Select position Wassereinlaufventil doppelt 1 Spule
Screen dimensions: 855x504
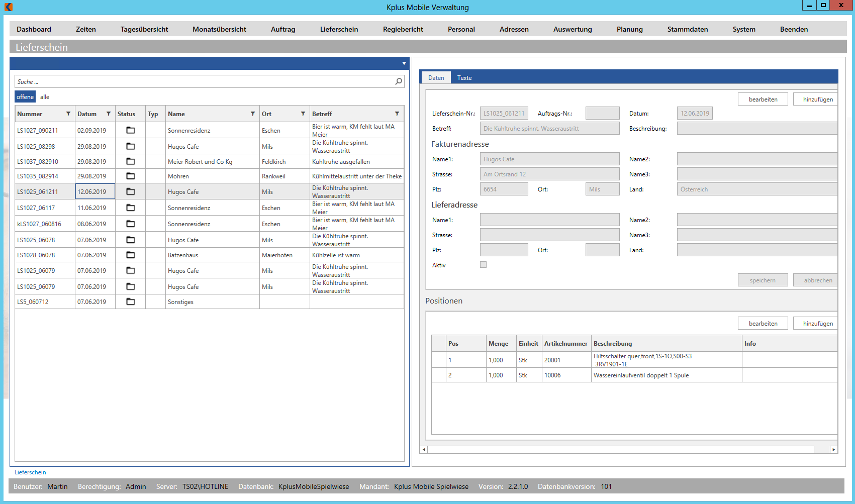(634, 375)
